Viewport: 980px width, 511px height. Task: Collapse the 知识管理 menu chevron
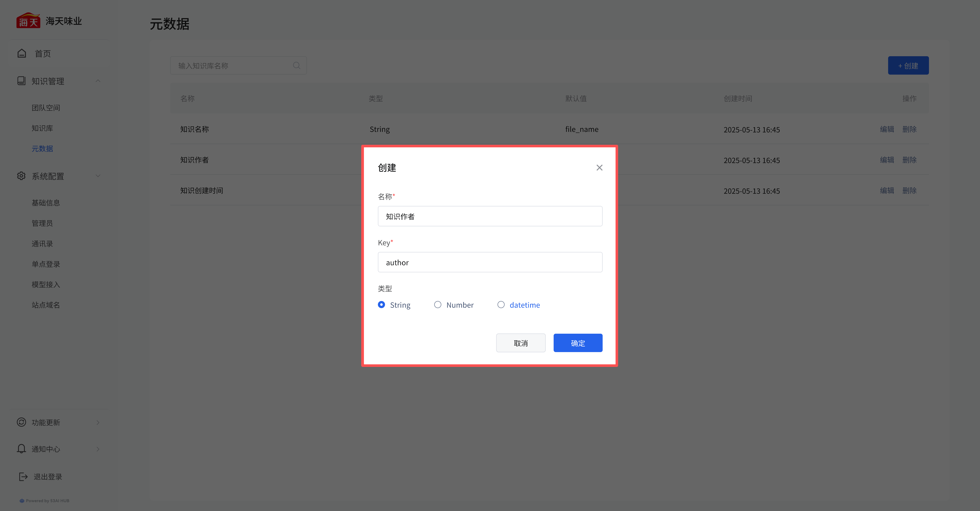[98, 81]
